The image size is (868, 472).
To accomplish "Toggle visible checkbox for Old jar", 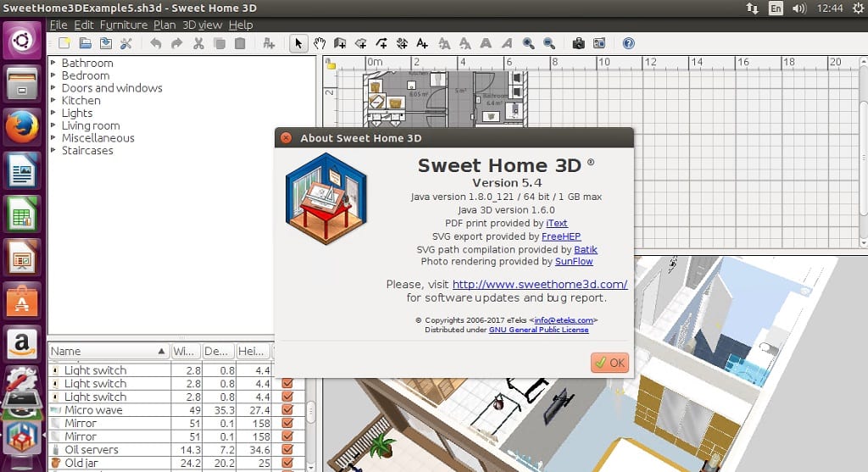I will pos(287,464).
